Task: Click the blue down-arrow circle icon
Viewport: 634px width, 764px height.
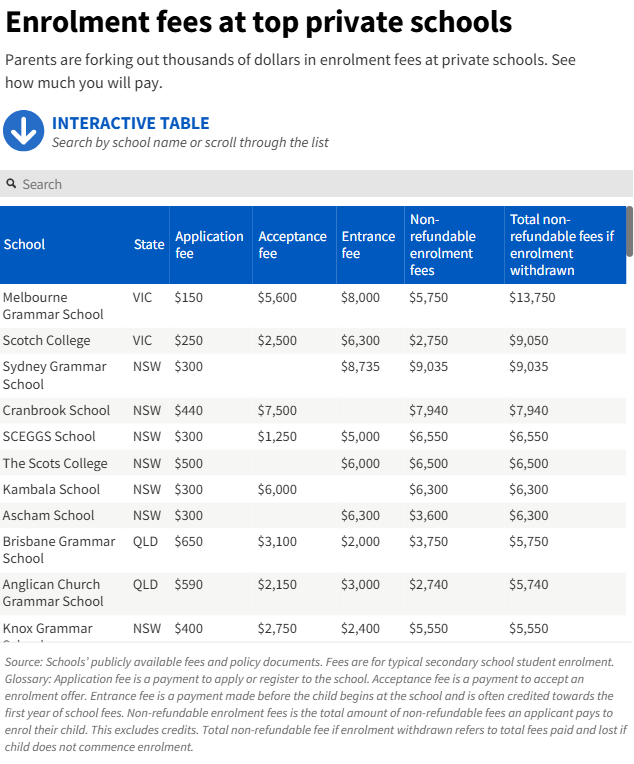Action: pyautogui.click(x=24, y=131)
